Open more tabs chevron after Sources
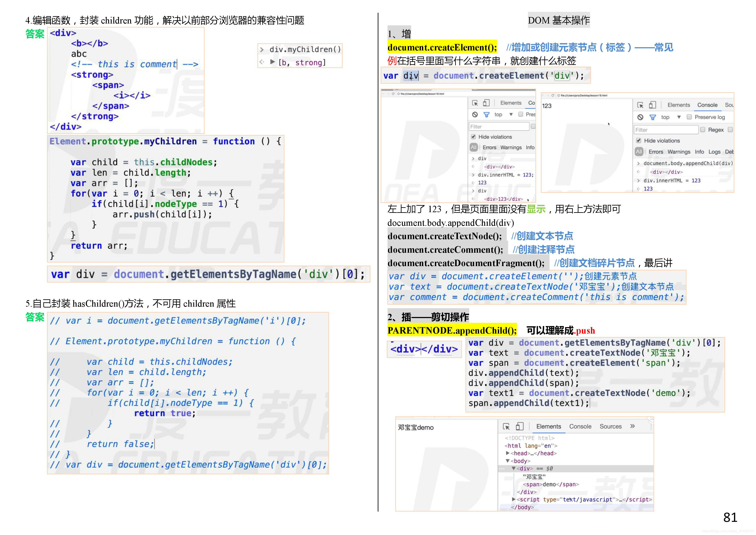This screenshot has width=756, height=535. tap(632, 426)
